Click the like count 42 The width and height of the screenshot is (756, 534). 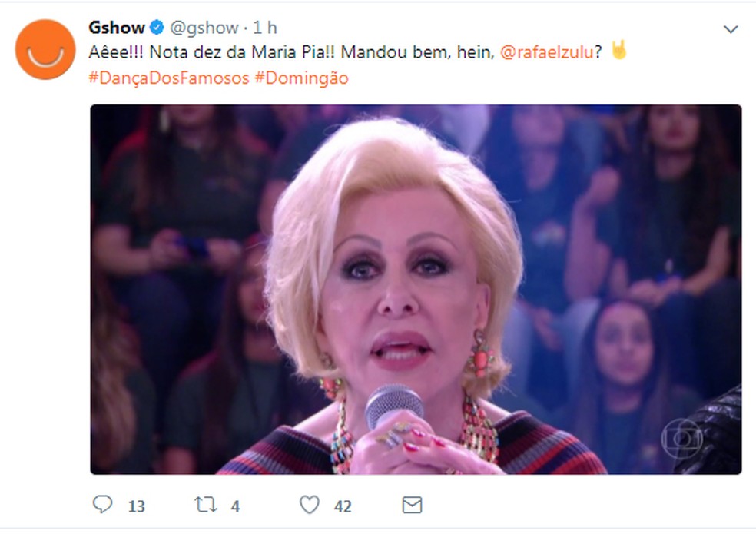(343, 506)
